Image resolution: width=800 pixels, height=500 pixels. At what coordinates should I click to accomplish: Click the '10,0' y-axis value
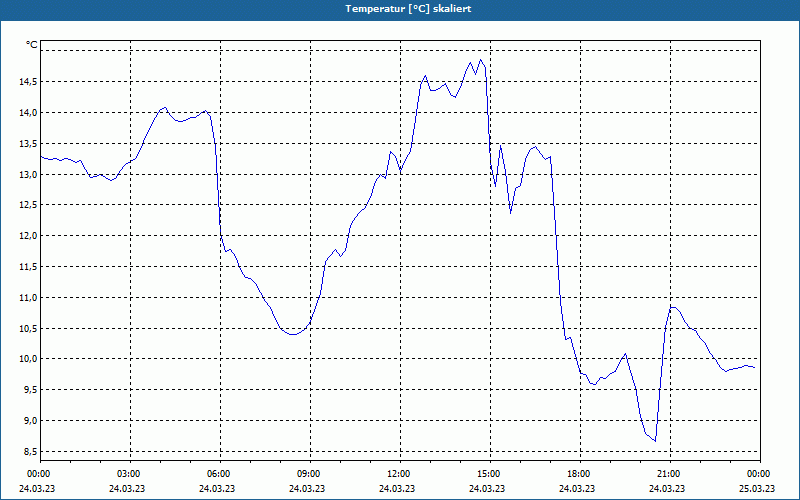pos(28,359)
